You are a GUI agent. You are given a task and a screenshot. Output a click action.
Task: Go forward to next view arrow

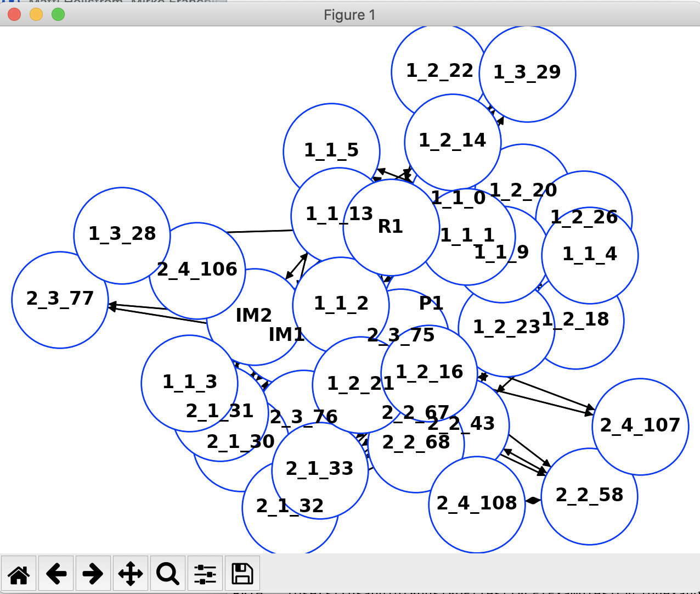pyautogui.click(x=93, y=574)
